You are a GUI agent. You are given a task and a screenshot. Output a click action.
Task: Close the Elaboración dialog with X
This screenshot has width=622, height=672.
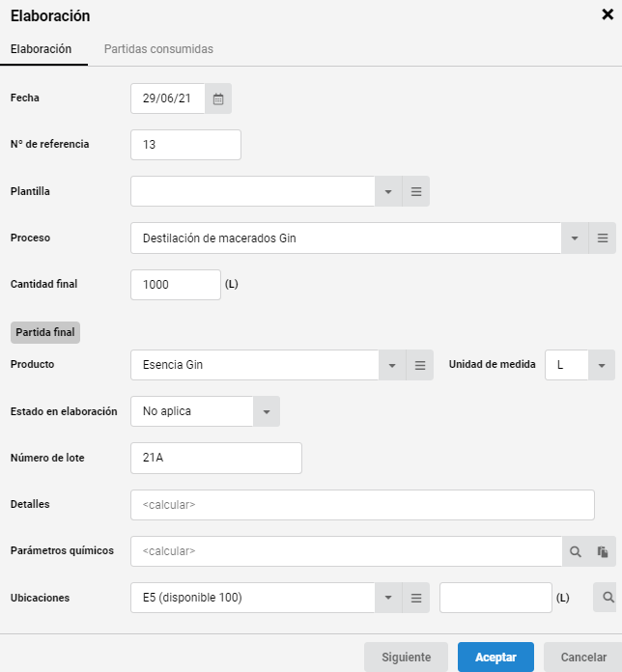coord(608,14)
